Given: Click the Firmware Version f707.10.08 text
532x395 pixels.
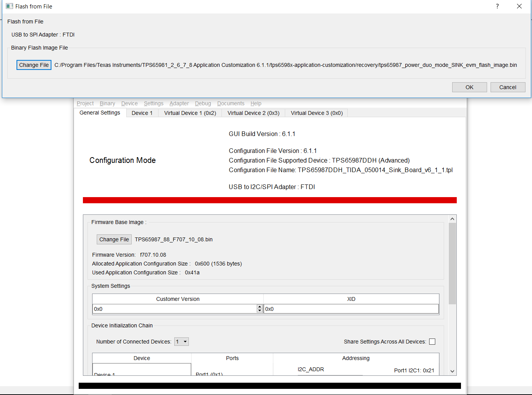Looking at the screenshot, I should pos(129,255).
